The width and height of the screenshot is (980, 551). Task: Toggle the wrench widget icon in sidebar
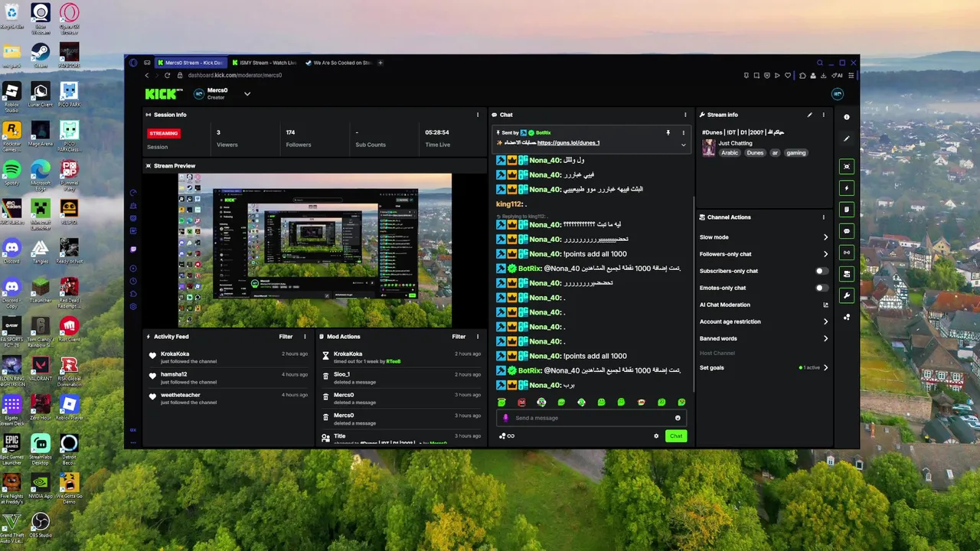[847, 295]
